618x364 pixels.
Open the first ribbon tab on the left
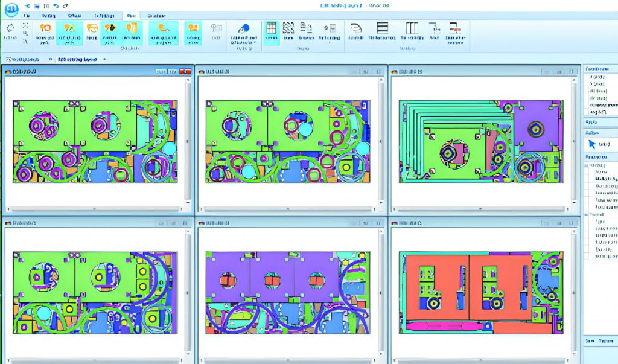coord(25,15)
